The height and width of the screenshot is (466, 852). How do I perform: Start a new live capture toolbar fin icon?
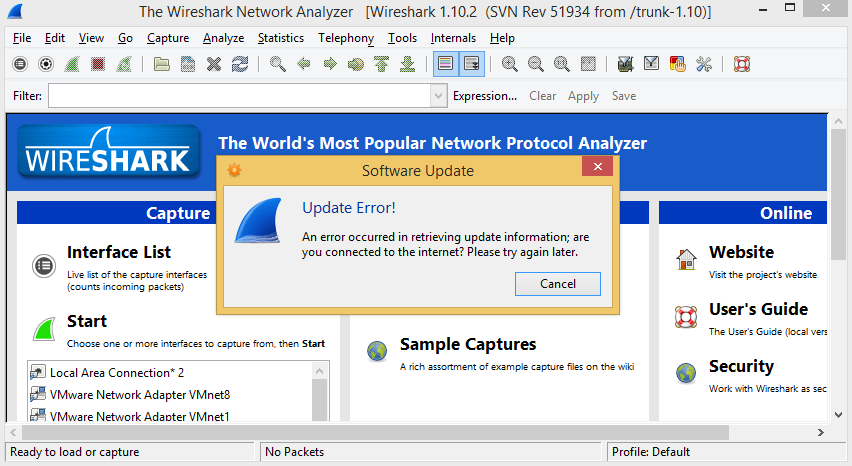(72, 64)
